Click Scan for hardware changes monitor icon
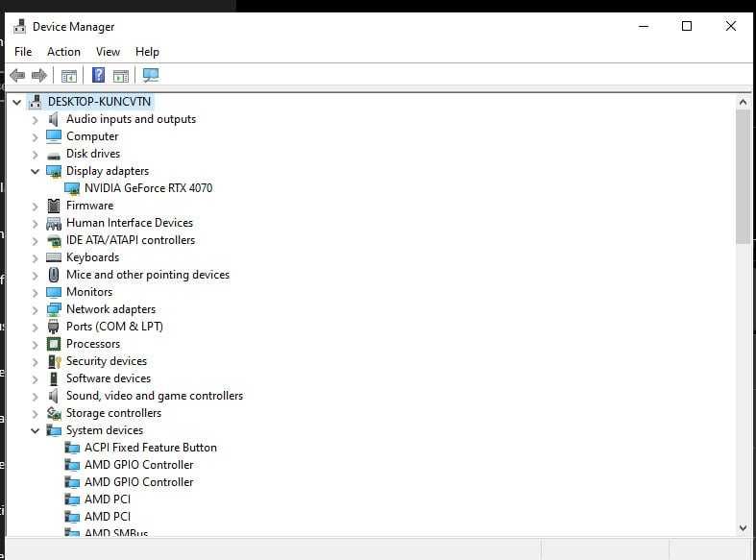This screenshot has width=756, height=560. [151, 75]
